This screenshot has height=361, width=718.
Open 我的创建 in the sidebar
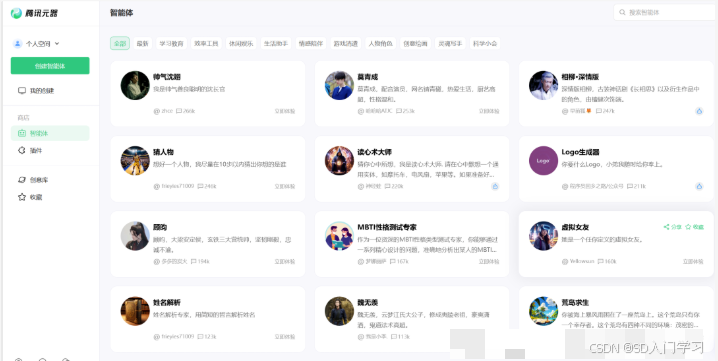click(50, 91)
